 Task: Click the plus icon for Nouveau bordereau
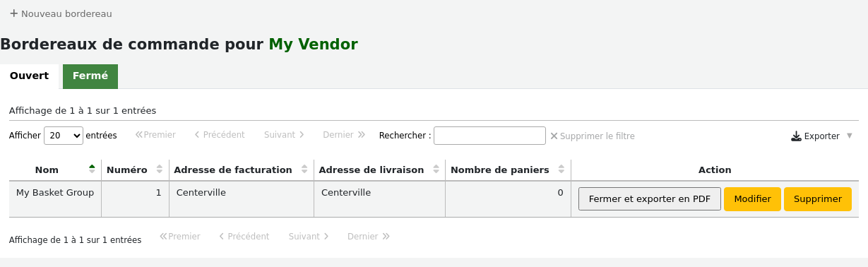13,13
